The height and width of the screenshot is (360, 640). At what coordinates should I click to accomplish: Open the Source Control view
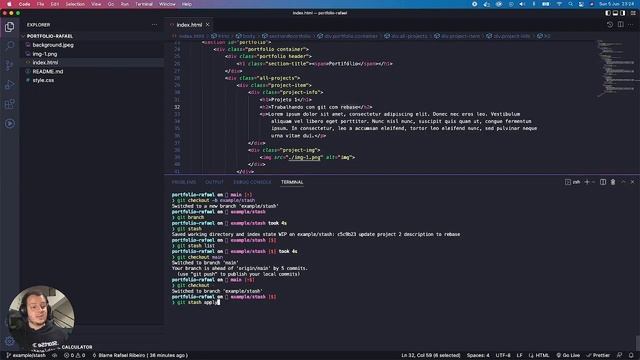[x=9, y=65]
